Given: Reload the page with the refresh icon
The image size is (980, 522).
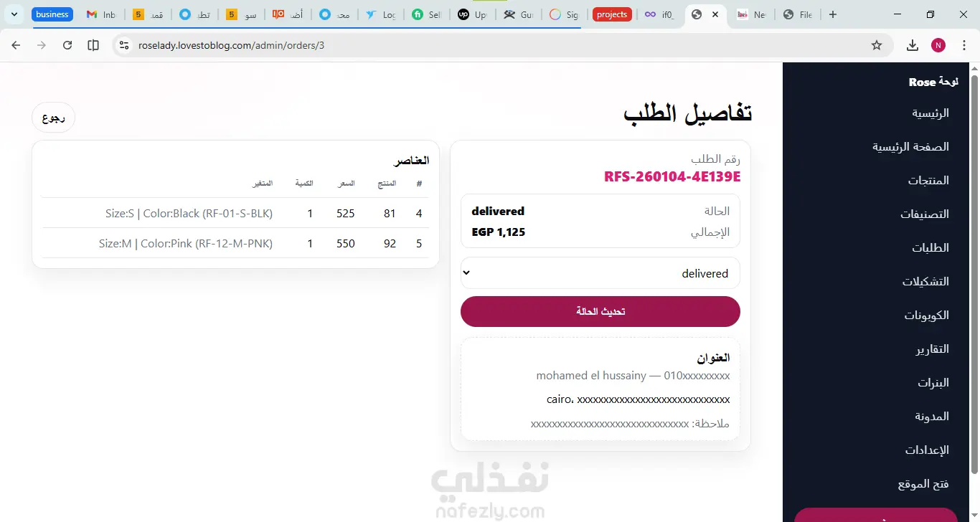Looking at the screenshot, I should [67, 45].
